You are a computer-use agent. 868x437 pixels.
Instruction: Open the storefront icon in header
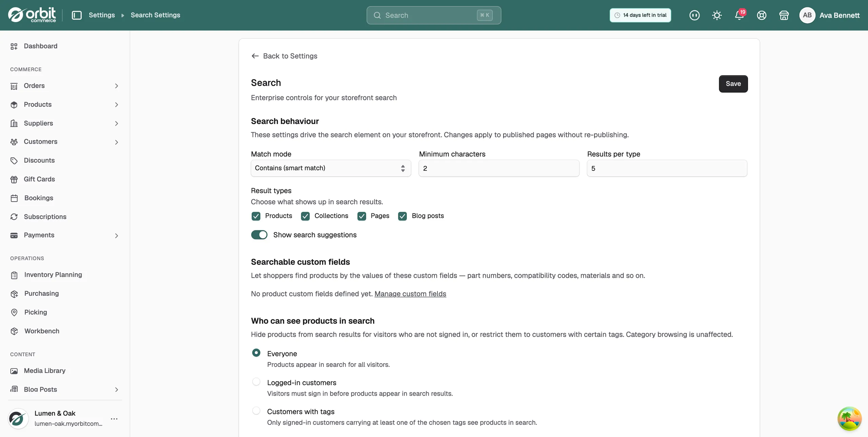(x=784, y=15)
